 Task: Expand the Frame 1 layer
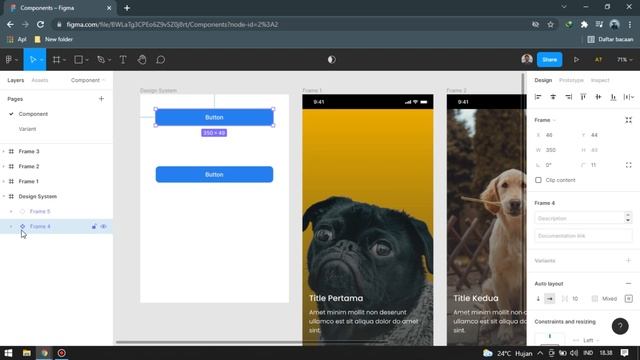(4, 181)
